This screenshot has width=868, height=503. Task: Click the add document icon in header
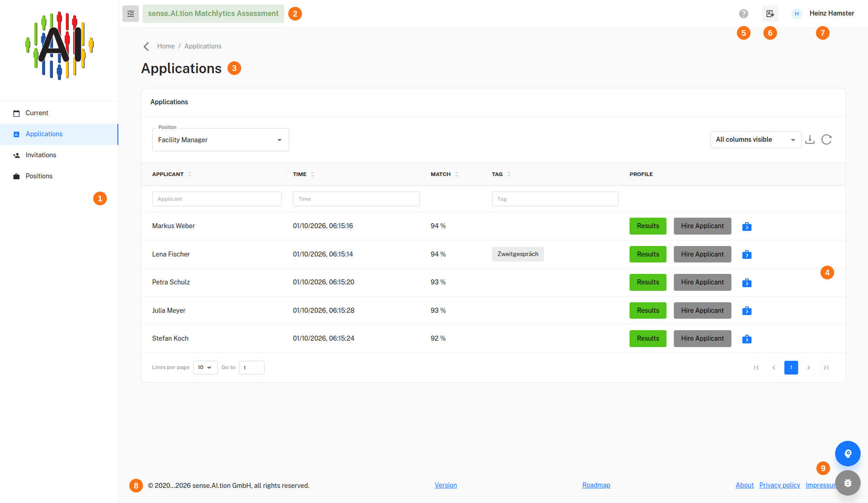pos(770,14)
